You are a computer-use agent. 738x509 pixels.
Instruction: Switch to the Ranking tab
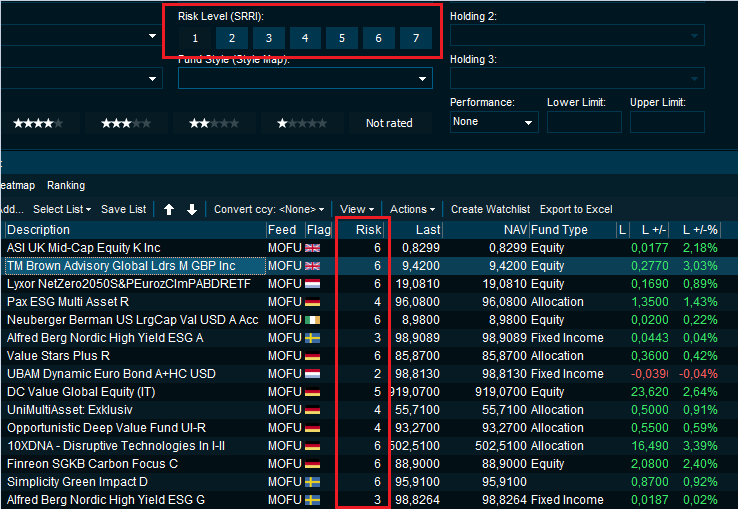click(x=66, y=185)
